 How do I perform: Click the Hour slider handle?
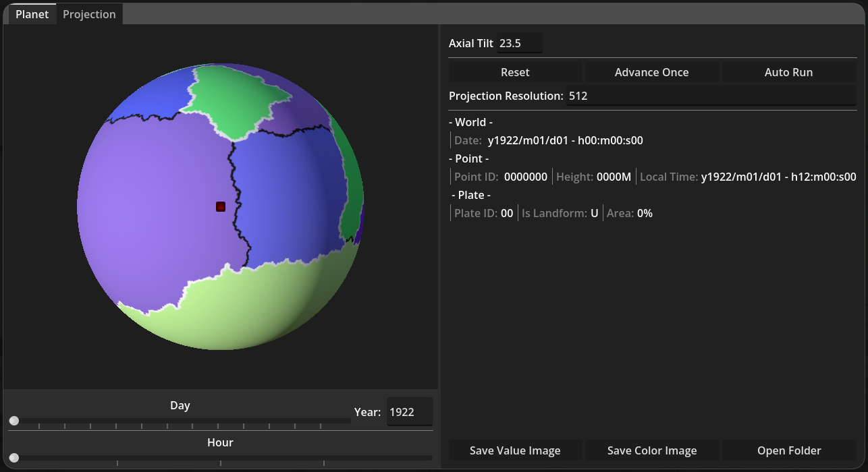click(x=14, y=458)
